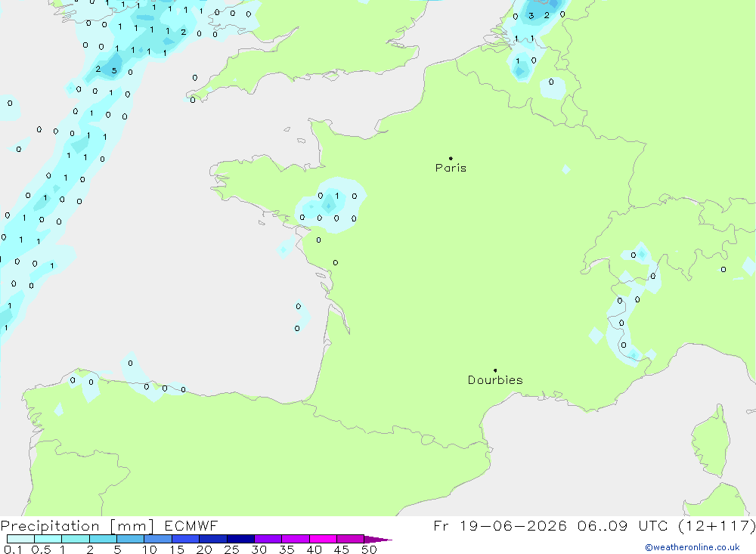
Task: Click the legend value 25
Action: click(232, 549)
